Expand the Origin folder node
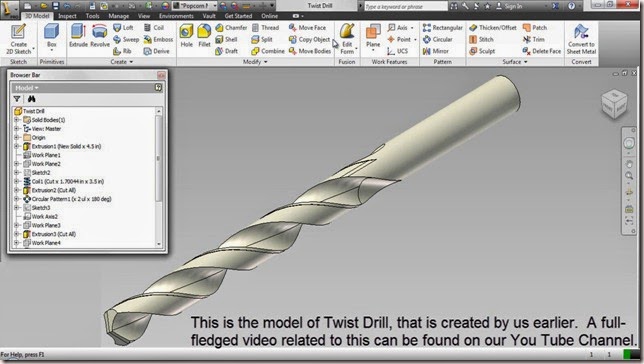The width and height of the screenshot is (644, 364). 16,137
